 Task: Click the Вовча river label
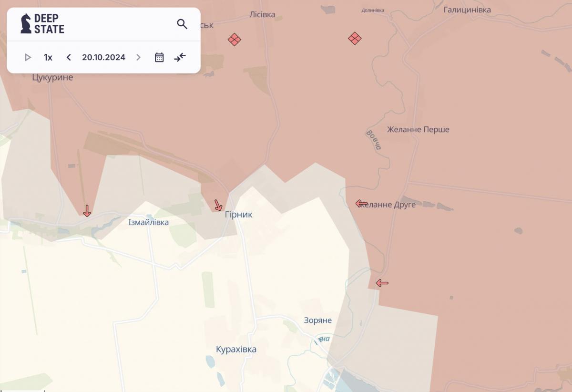pos(374,140)
